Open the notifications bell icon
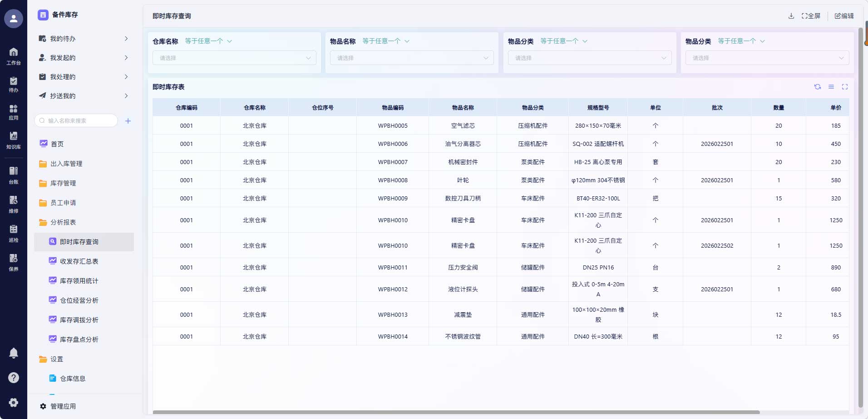Image resolution: width=868 pixels, height=419 pixels. tap(14, 353)
